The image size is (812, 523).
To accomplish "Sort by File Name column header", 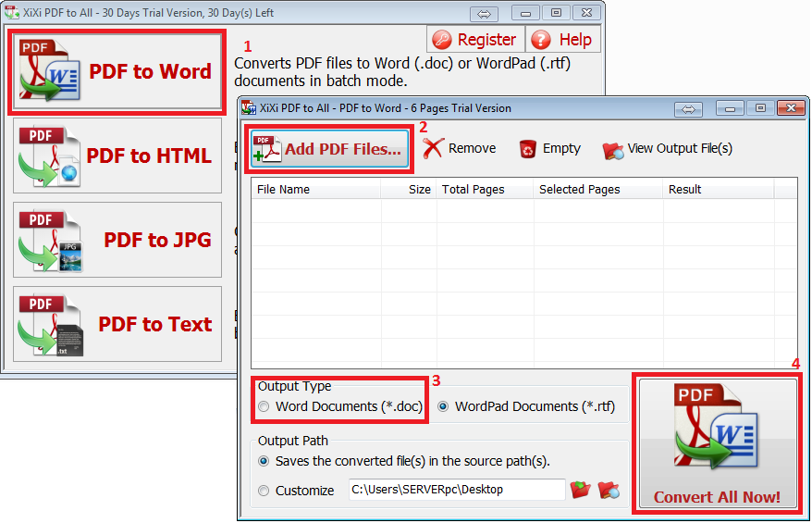I will point(314,190).
